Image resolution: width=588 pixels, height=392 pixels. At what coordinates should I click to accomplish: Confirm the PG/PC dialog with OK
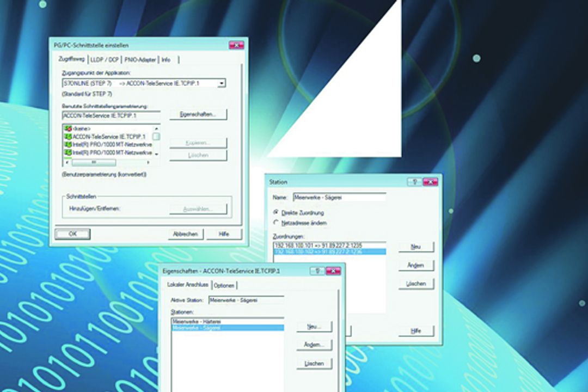pos(72,234)
